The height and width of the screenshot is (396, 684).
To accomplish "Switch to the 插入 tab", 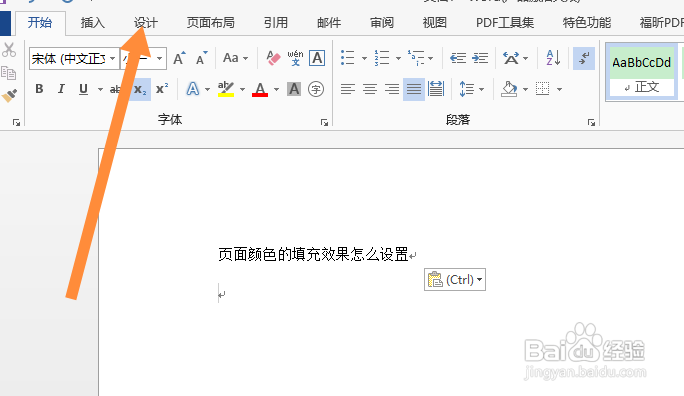I will (92, 23).
